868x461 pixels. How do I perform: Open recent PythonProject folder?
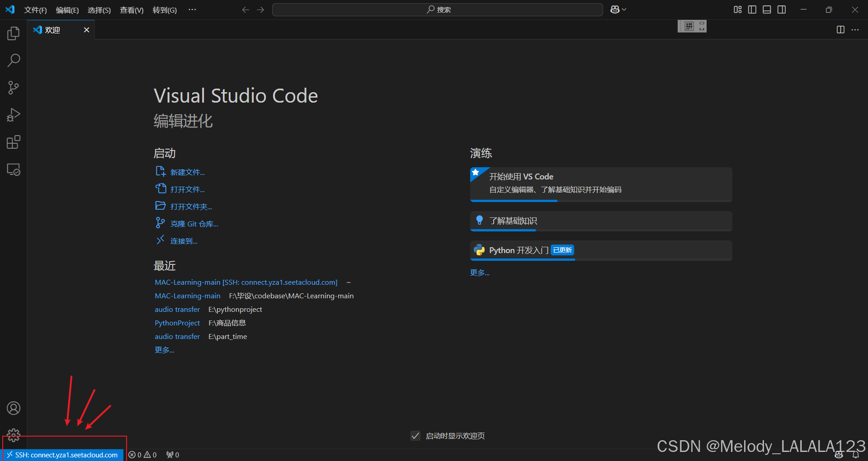pyautogui.click(x=177, y=323)
